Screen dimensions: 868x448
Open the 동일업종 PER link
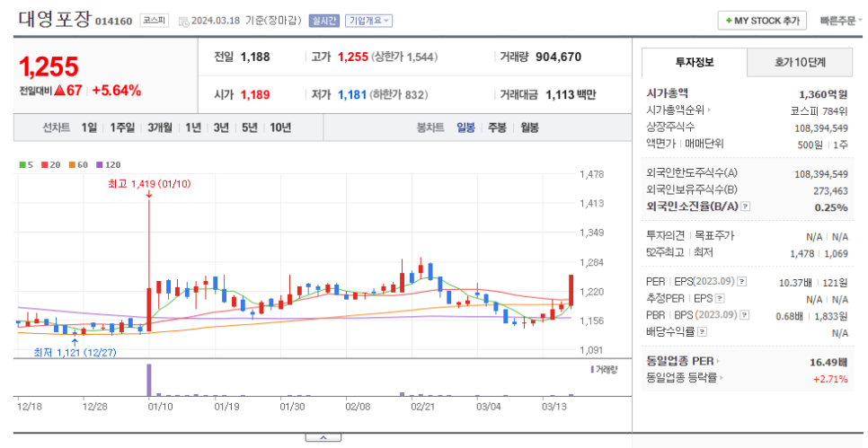point(683,361)
